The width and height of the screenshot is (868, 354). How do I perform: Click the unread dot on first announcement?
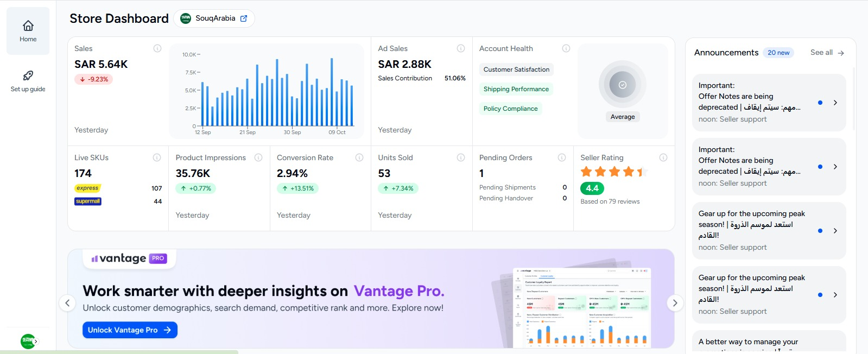click(x=820, y=103)
